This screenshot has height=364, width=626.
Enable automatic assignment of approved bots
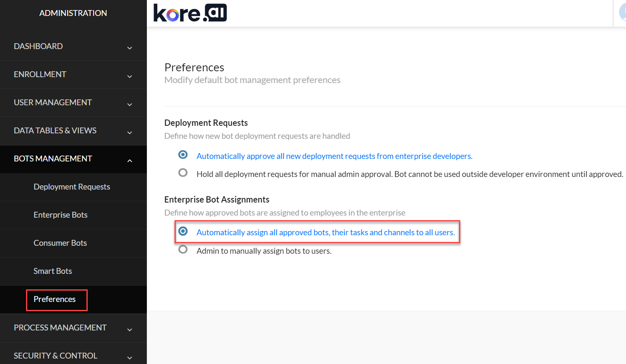coord(183,231)
